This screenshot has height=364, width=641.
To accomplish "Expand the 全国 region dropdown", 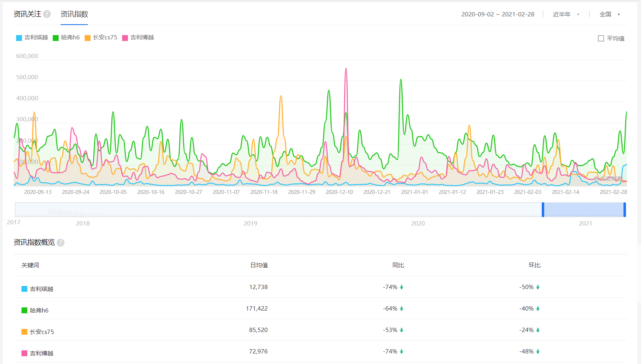I will (610, 14).
